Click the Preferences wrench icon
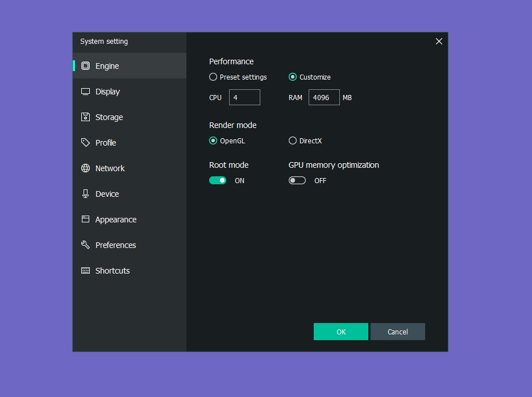 [x=85, y=245]
